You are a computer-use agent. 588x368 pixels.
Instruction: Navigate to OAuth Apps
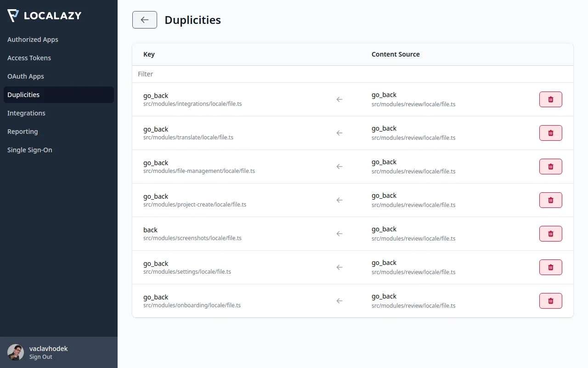(x=26, y=76)
